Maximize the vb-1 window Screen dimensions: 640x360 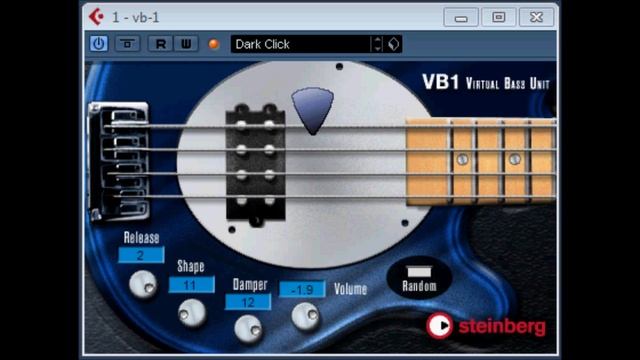coord(498,18)
